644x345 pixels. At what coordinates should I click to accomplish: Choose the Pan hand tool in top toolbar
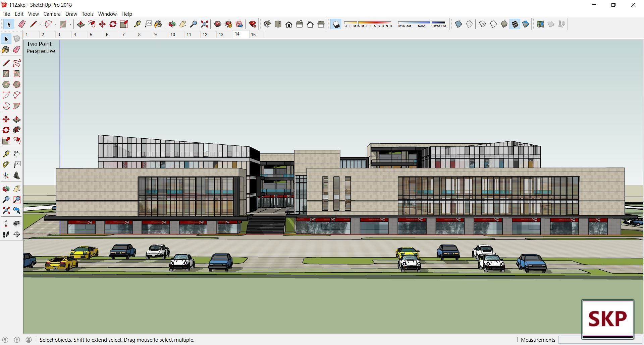click(183, 24)
